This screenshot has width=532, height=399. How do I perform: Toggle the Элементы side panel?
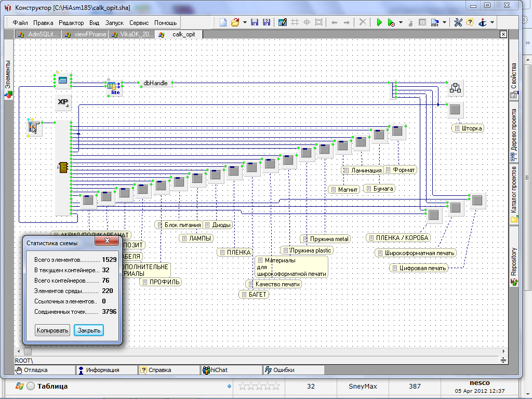[x=8, y=79]
